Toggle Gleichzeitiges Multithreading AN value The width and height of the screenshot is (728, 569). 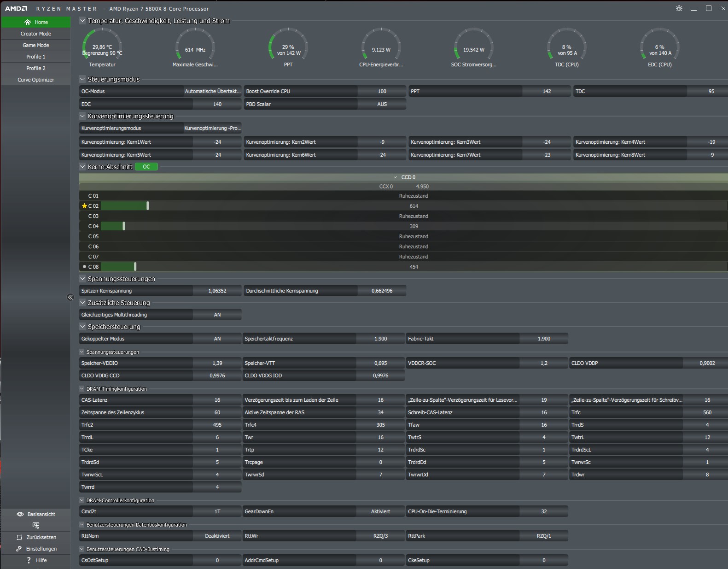217,315
